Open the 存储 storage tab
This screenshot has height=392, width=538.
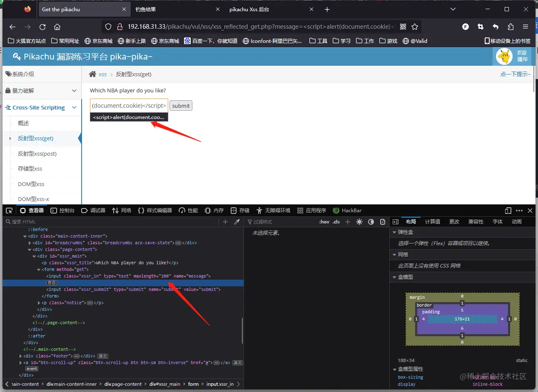[x=240, y=211]
